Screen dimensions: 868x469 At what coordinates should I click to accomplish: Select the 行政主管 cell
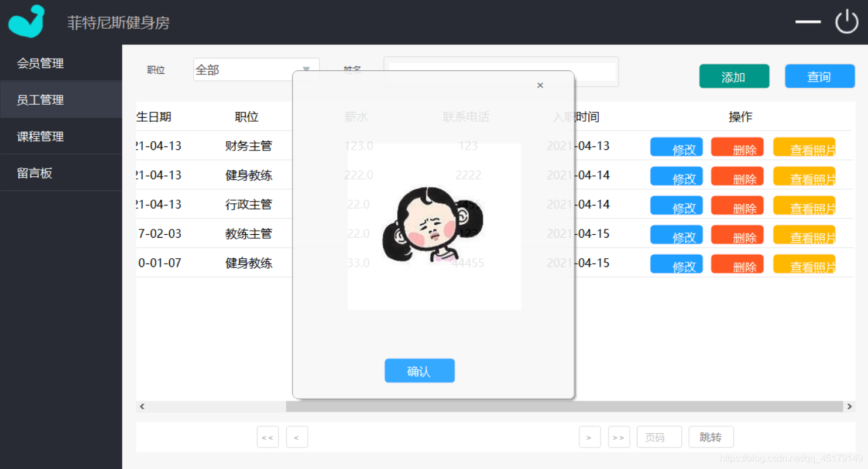click(x=249, y=204)
